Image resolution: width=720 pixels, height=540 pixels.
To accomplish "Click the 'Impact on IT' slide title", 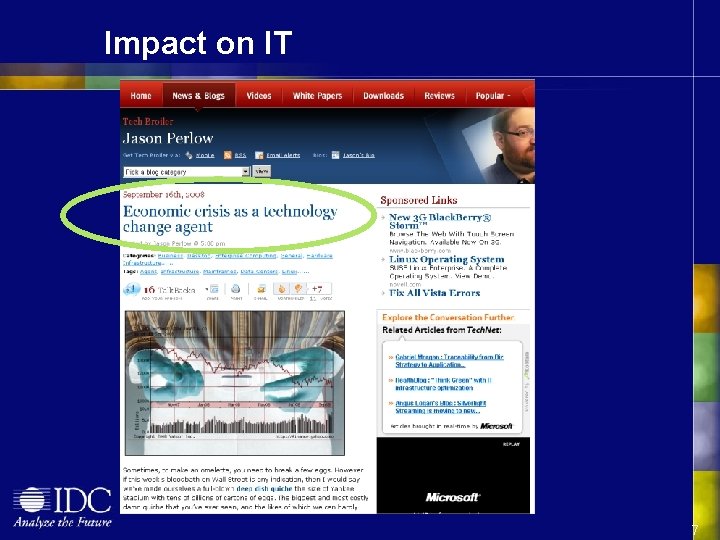I will pos(198,43).
